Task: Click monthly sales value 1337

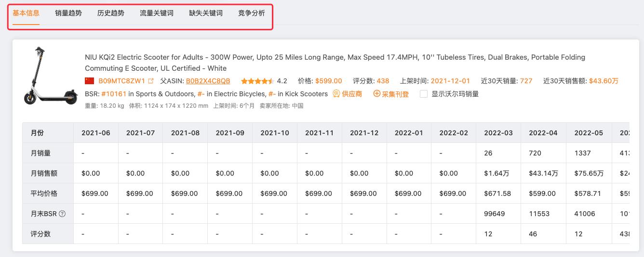Action: pyautogui.click(x=582, y=153)
